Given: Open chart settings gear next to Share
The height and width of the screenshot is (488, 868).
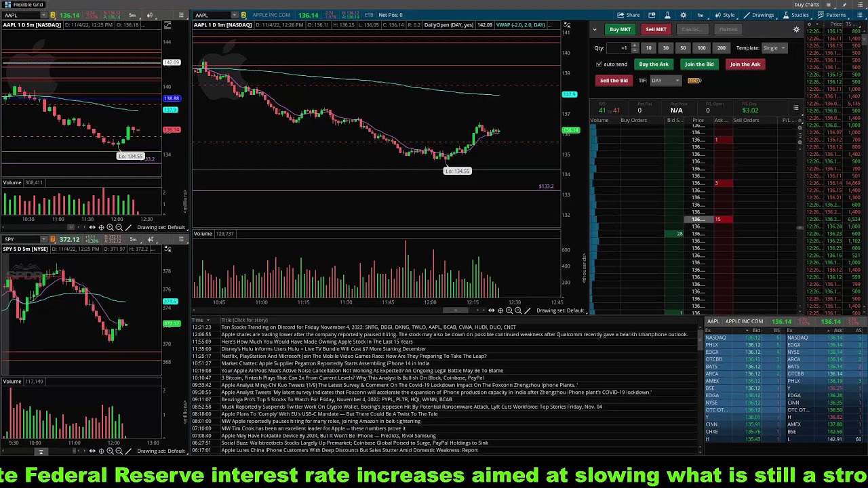Looking at the screenshot, I should point(683,15).
